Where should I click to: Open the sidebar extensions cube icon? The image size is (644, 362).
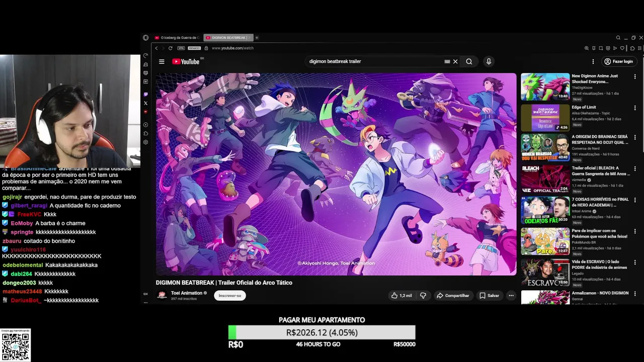[145, 133]
